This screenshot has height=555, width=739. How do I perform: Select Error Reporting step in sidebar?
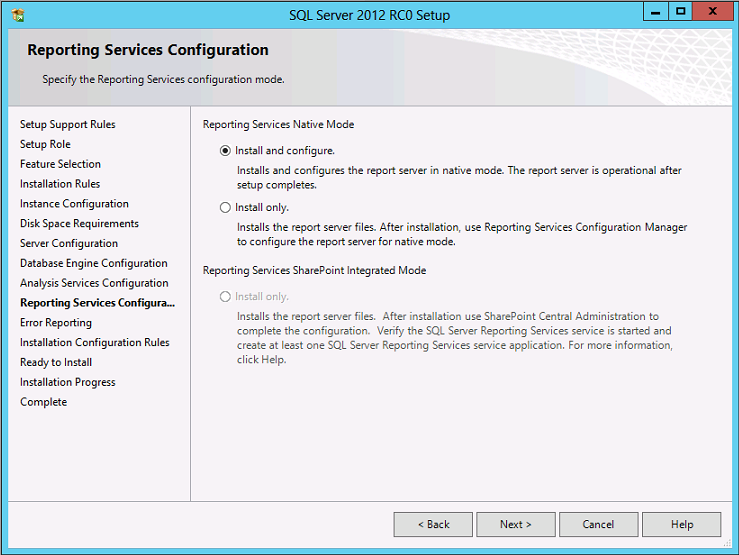56,323
